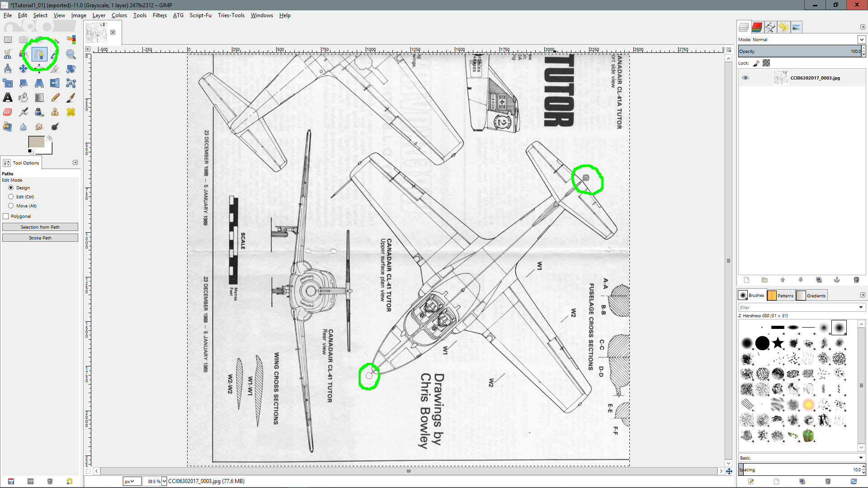Click the Selection from Path button

[x=40, y=227]
